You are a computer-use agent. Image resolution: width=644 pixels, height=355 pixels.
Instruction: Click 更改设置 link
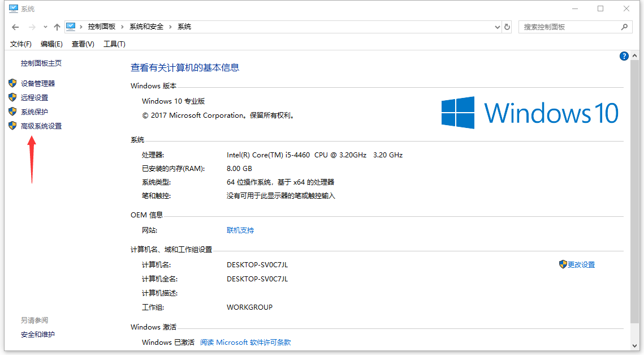[581, 265]
